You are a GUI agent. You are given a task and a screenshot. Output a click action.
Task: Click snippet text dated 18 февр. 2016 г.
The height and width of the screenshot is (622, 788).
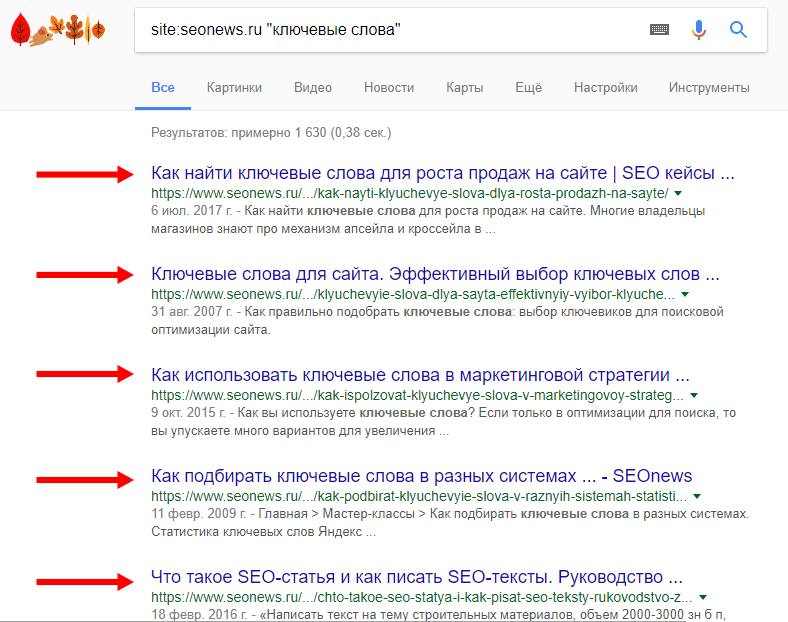coord(438,614)
